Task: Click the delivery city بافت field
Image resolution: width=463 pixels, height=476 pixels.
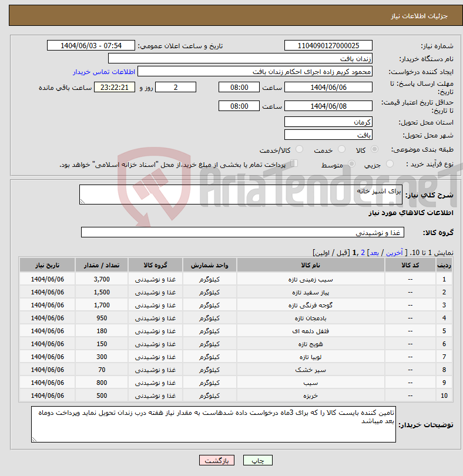Action: [x=328, y=135]
